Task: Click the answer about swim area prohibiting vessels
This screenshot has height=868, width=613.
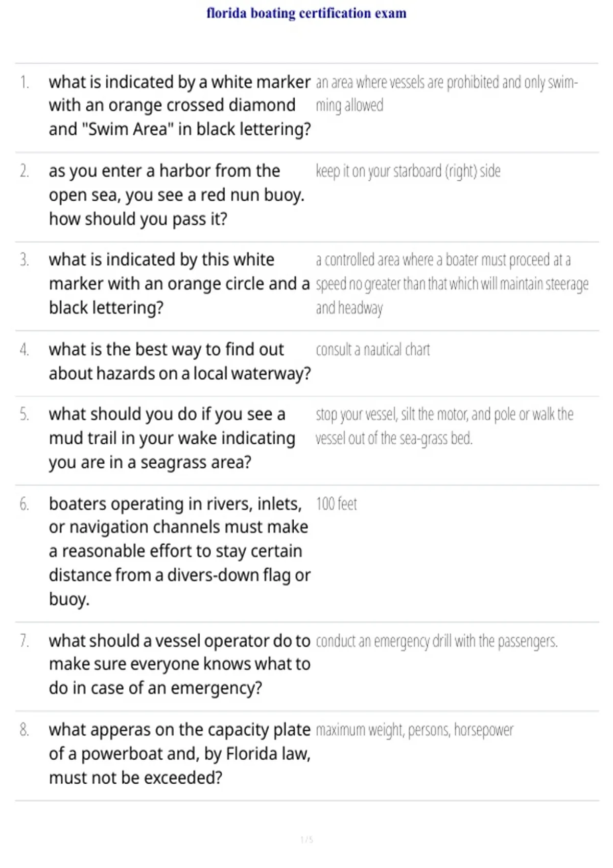Action: tap(446, 94)
